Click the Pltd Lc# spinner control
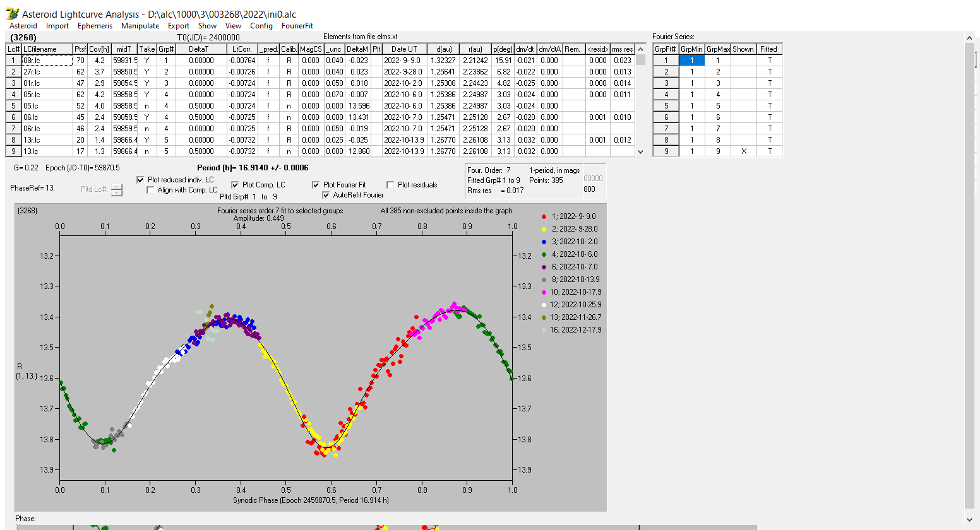The image size is (980, 530). (117, 189)
